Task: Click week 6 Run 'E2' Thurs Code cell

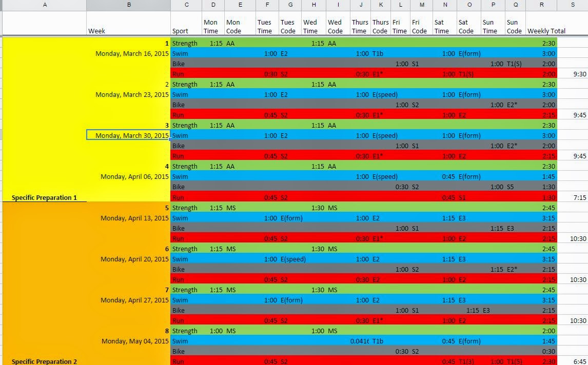Action: (x=381, y=279)
